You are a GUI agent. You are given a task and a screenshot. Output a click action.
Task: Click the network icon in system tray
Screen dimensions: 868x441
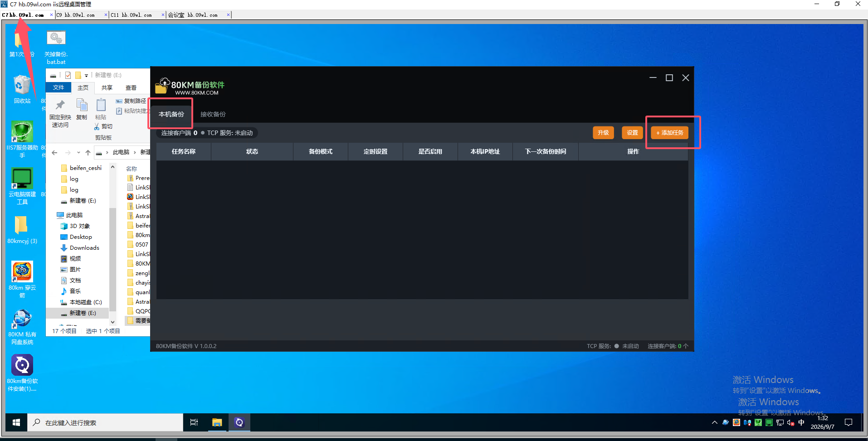(x=780, y=422)
